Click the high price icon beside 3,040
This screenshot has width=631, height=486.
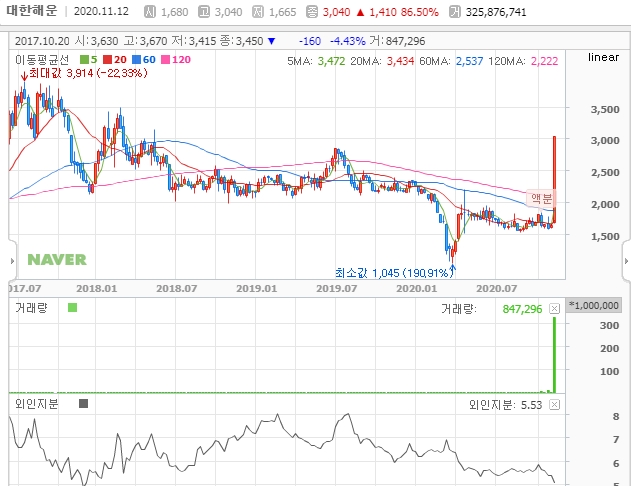point(204,12)
